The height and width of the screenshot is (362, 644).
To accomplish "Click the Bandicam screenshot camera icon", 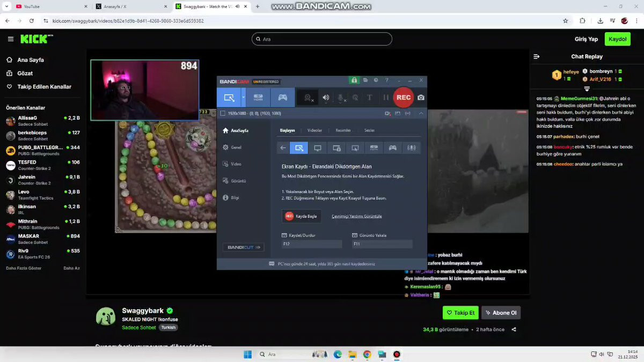I will [421, 98].
